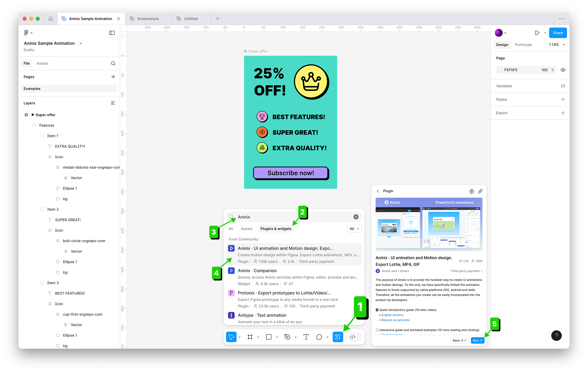Select Aninix UI animation plugin result

tap(294, 255)
